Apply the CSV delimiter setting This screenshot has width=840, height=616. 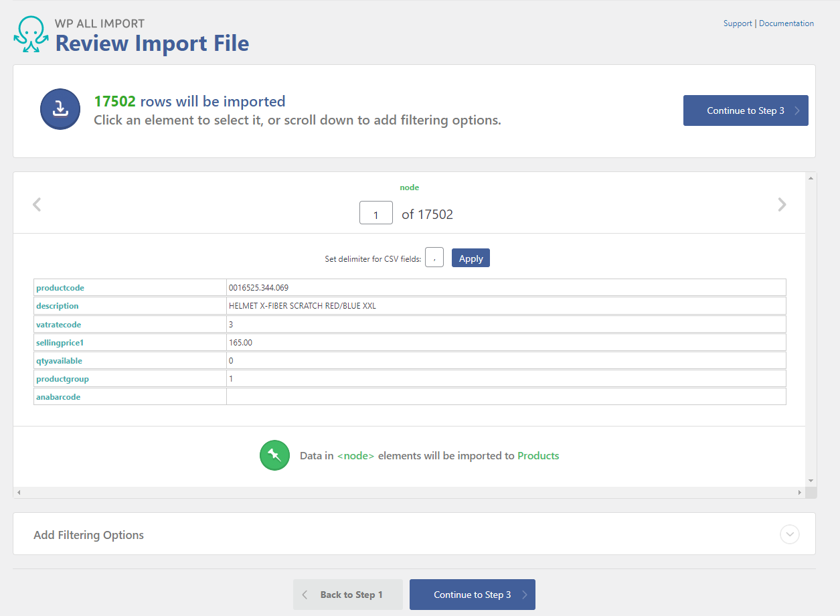coord(471,258)
